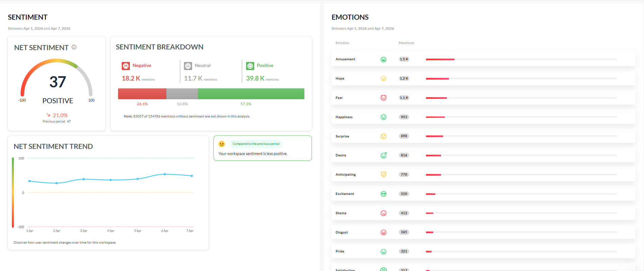The height and width of the screenshot is (271, 644).
Task: Click the Amusement emoji icon
Action: 384,60
